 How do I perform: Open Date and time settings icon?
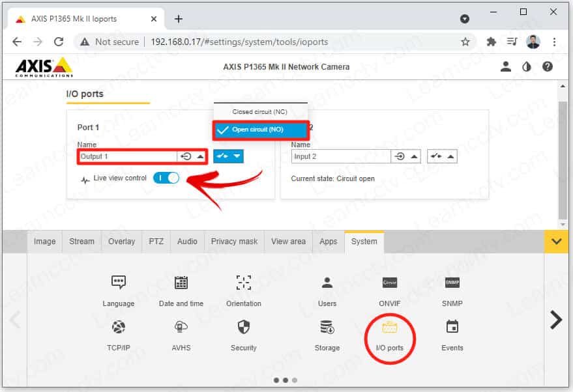click(x=181, y=283)
